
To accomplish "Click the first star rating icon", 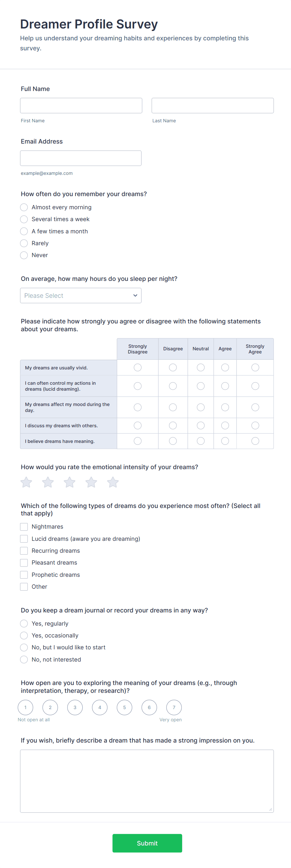I will pyautogui.click(x=26, y=482).
